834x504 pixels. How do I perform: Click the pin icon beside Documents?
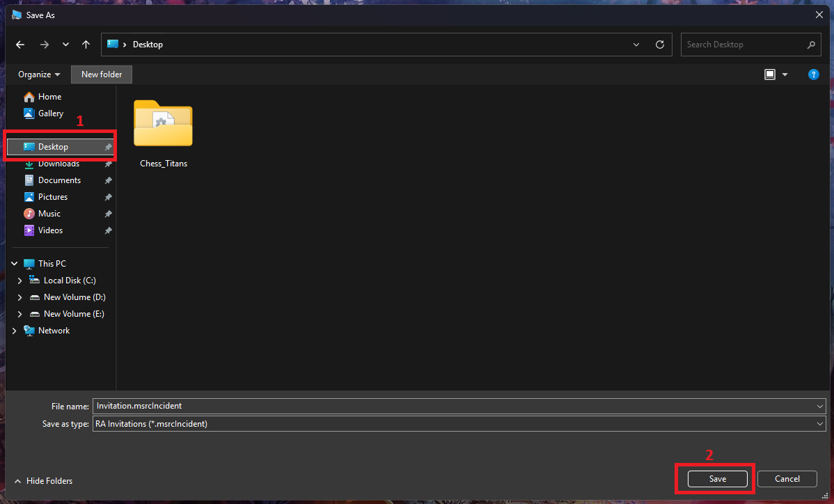click(x=108, y=180)
